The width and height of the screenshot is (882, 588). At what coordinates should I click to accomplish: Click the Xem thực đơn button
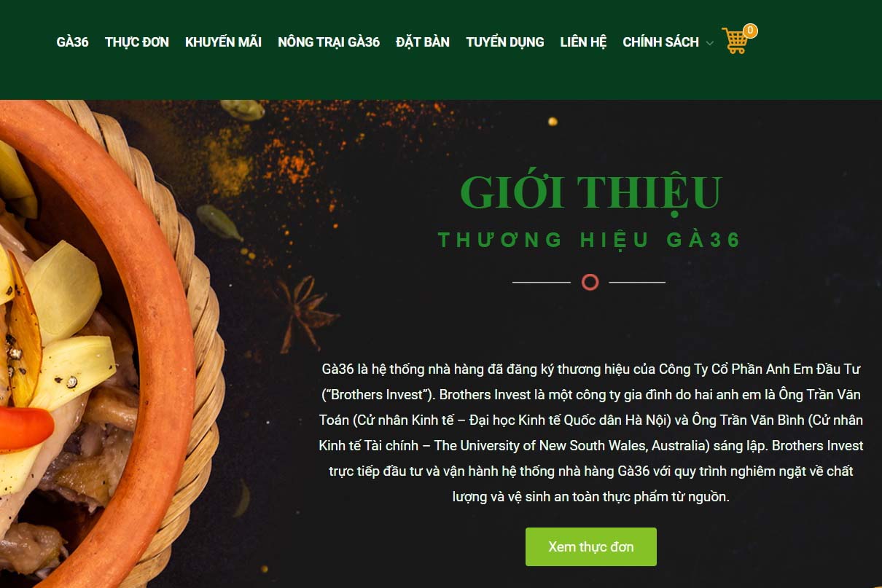coord(591,546)
